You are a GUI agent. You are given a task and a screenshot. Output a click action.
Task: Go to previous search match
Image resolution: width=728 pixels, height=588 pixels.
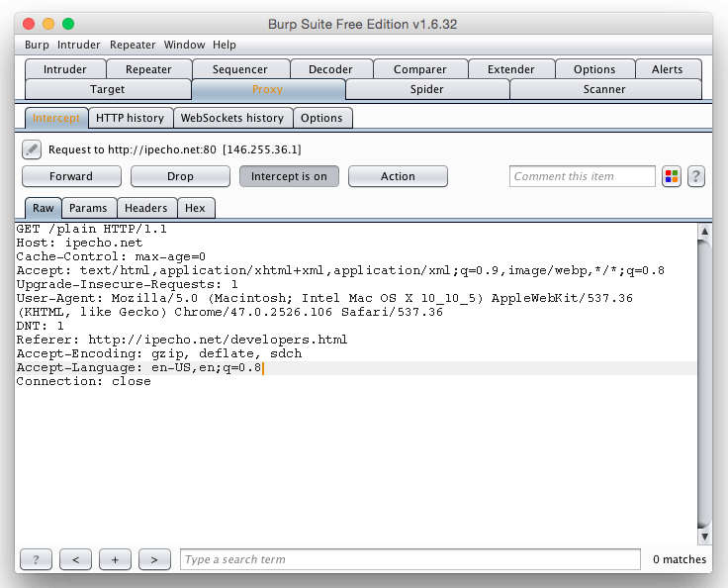[76, 559]
